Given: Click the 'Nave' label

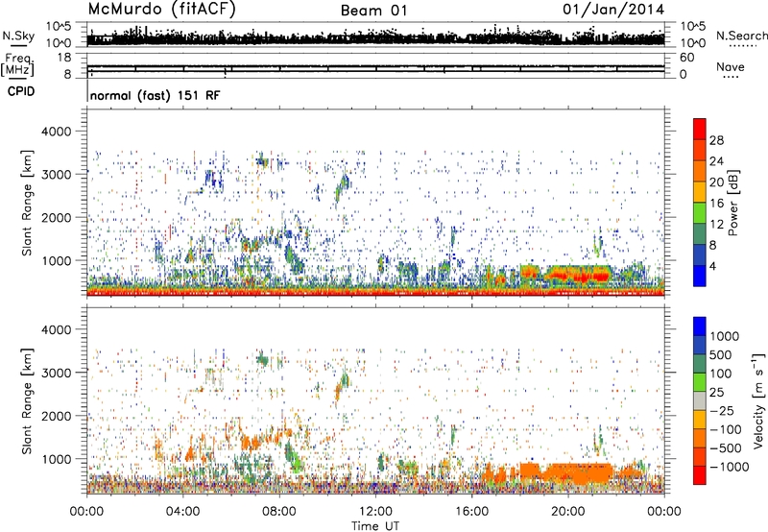Looking at the screenshot, I should click(730, 66).
